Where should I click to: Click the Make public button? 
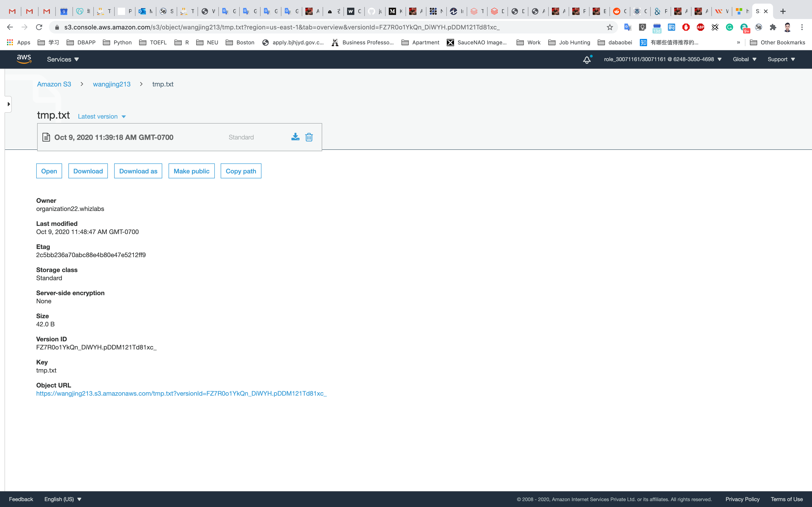(x=191, y=171)
